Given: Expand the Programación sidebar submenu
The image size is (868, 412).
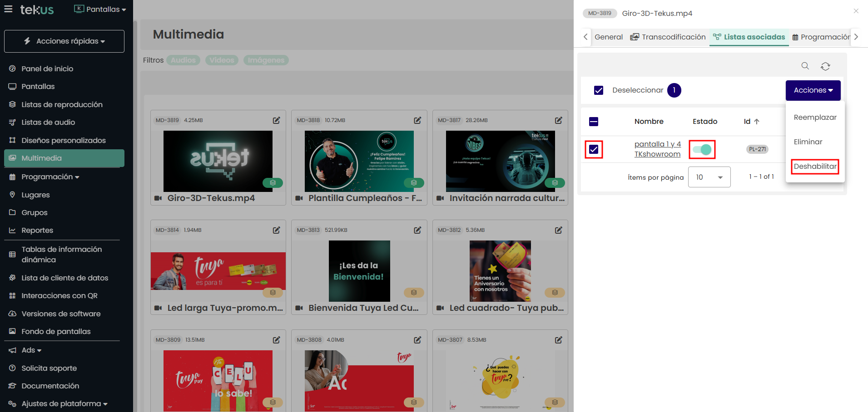Looking at the screenshot, I should [x=50, y=177].
